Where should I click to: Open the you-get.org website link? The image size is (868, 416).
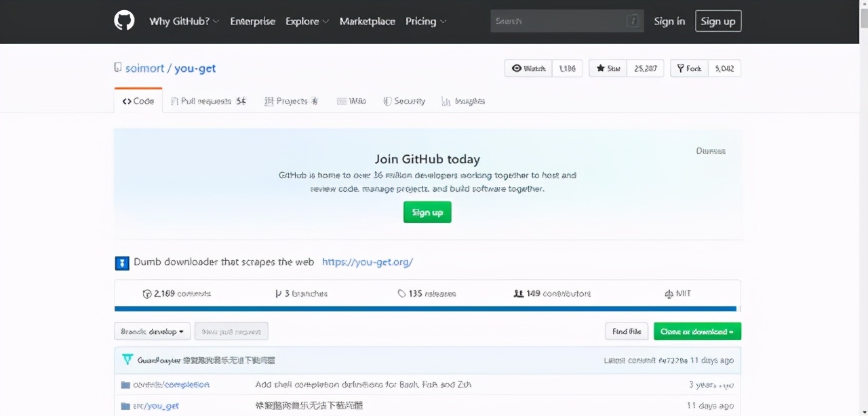tap(367, 262)
